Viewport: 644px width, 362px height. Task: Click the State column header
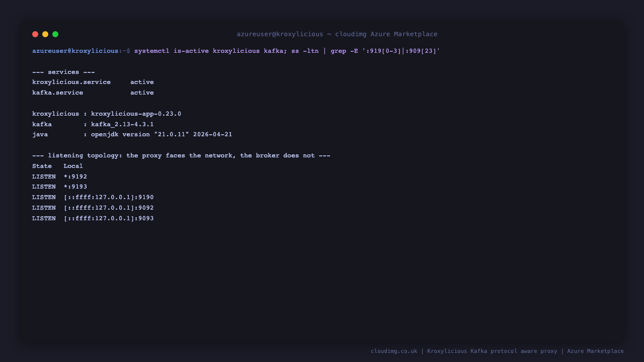pyautogui.click(x=42, y=166)
